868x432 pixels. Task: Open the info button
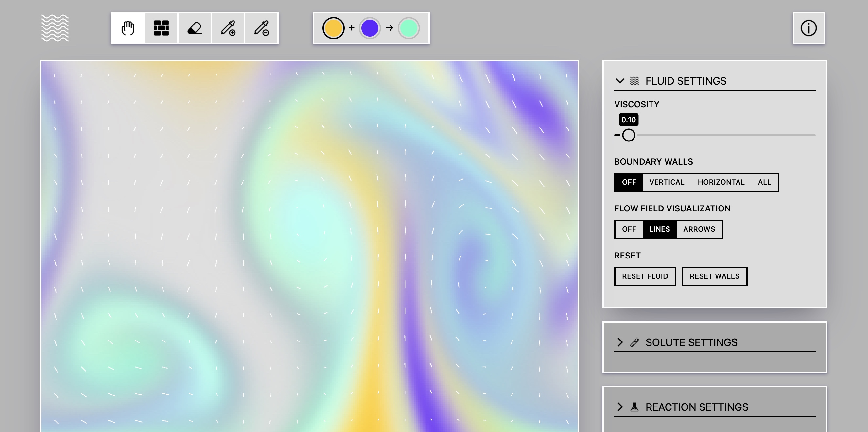click(x=808, y=28)
